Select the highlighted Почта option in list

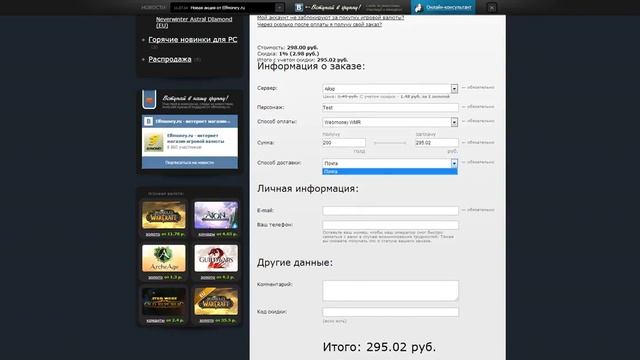(x=390, y=172)
